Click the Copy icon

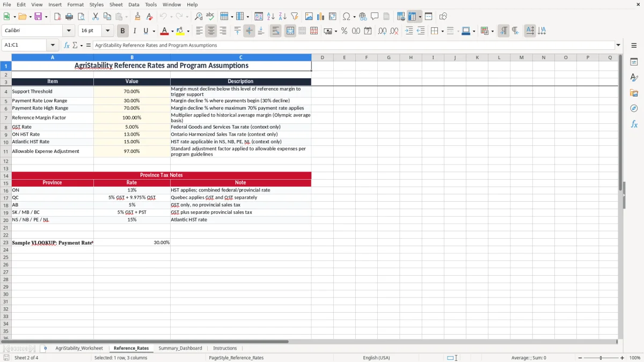[107, 17]
